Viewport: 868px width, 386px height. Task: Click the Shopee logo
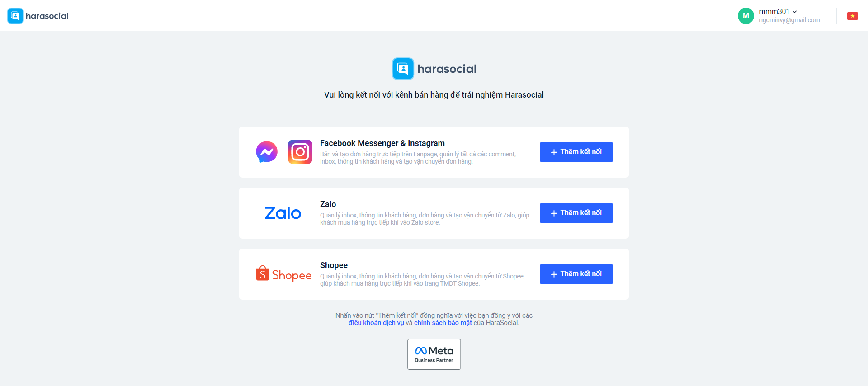coord(283,274)
